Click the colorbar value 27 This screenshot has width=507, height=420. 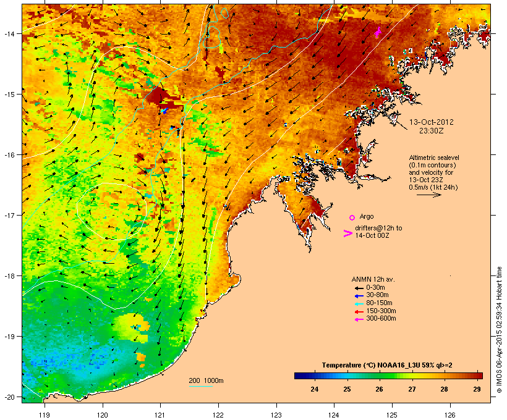pyautogui.click(x=412, y=389)
